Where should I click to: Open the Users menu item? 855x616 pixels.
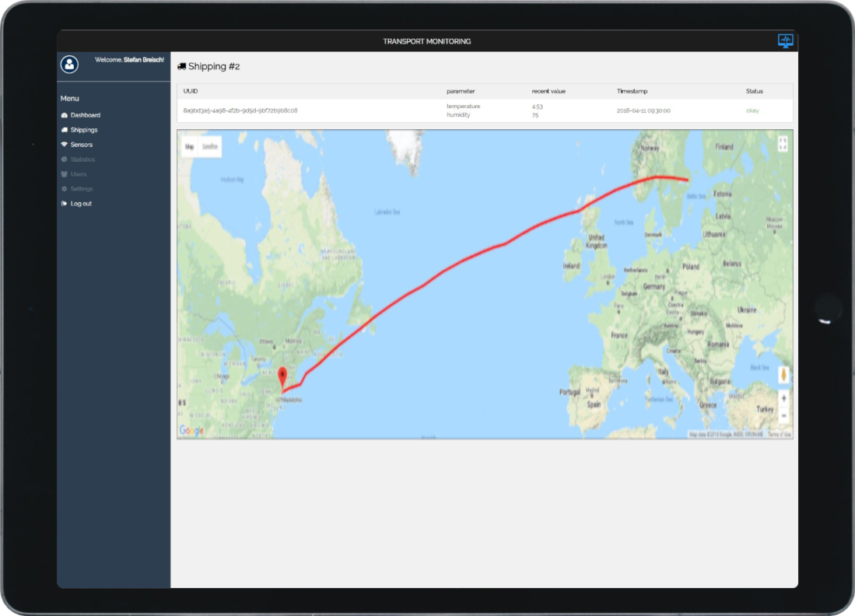pos(78,174)
